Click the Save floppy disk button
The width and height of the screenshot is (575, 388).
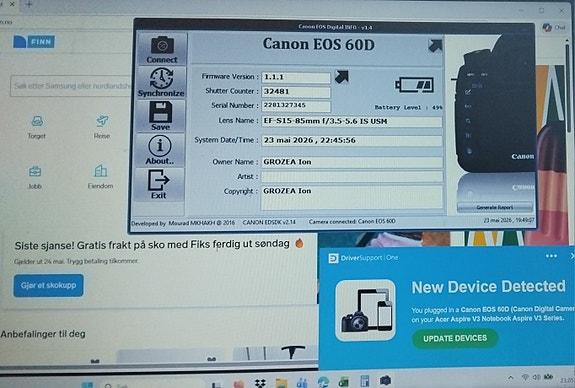161,116
